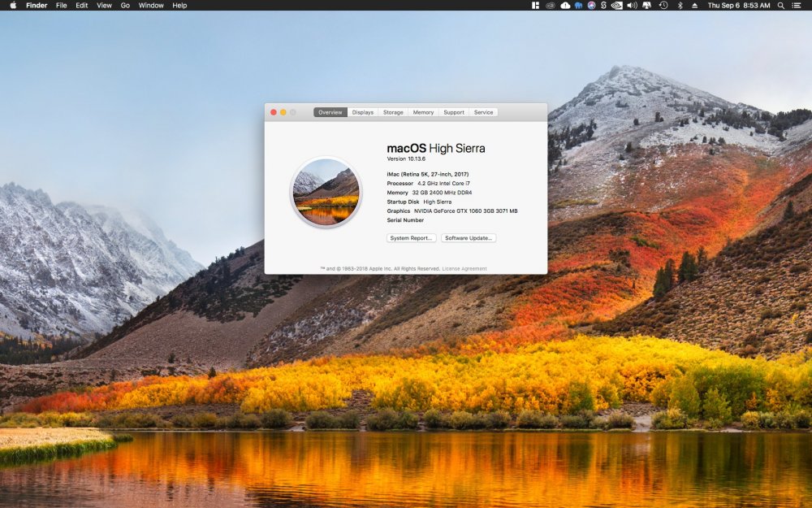The image size is (812, 508).
Task: Minimize the About This Mac window
Action: pos(283,112)
